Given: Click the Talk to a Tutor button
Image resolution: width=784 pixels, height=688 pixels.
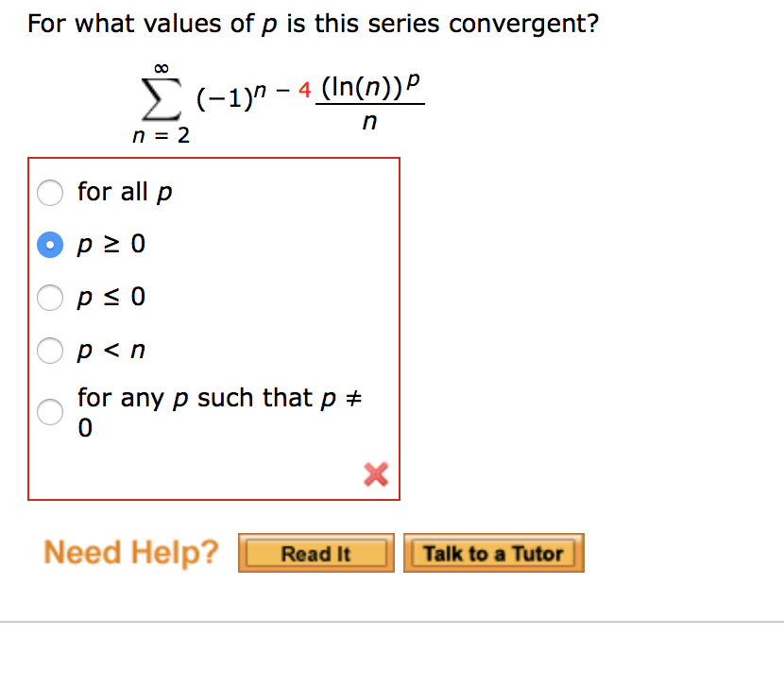Looking at the screenshot, I should (x=493, y=553).
